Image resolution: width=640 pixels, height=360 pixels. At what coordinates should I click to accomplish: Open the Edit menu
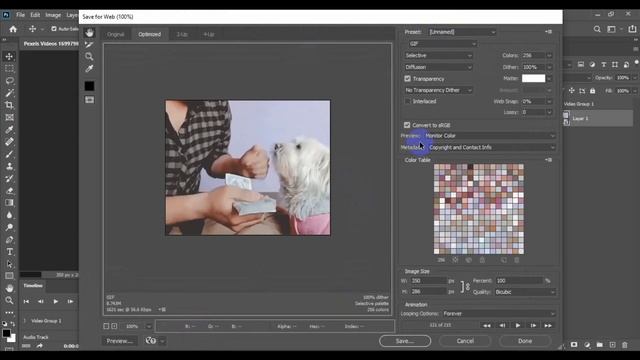tap(35, 15)
